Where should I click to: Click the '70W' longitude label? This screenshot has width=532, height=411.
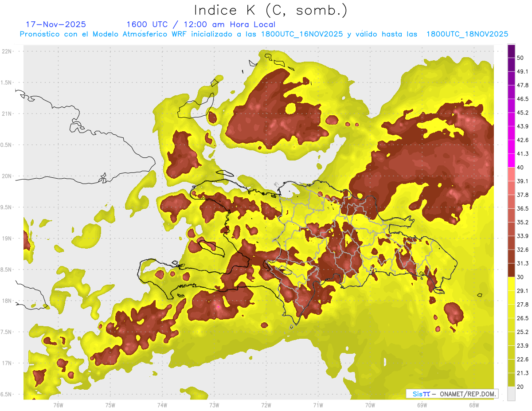[370, 405]
